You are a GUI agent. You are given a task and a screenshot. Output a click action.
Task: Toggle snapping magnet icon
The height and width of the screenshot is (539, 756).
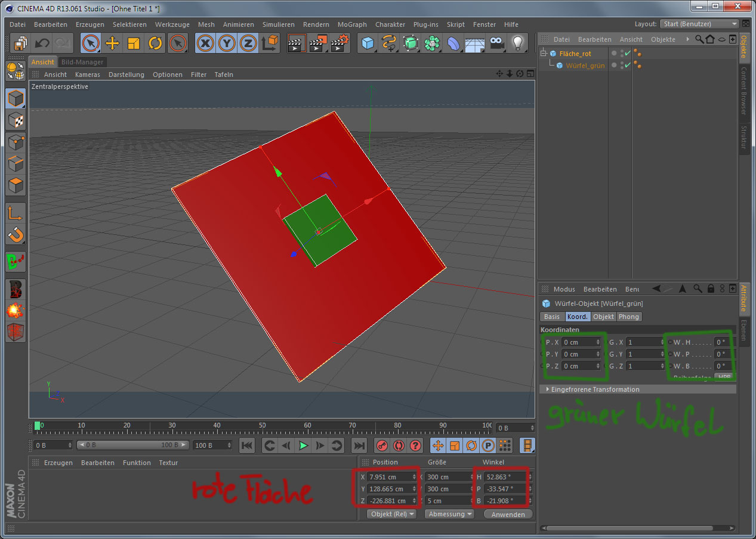click(x=16, y=234)
